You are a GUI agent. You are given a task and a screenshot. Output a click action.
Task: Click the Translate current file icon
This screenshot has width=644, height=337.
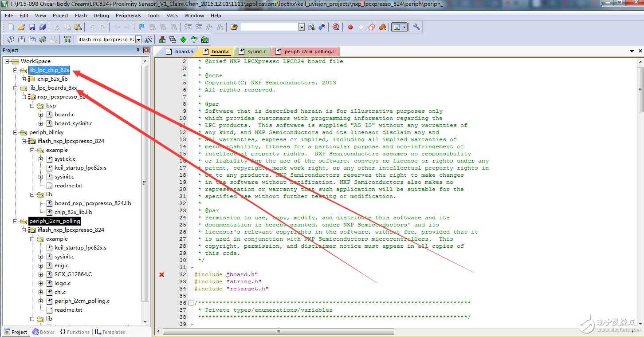(x=11, y=40)
